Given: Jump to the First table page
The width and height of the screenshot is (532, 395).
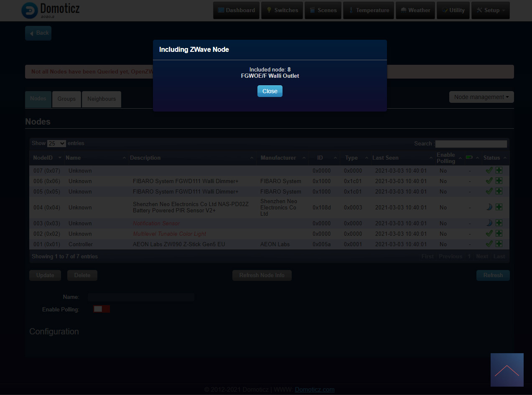Looking at the screenshot, I should (x=428, y=256).
